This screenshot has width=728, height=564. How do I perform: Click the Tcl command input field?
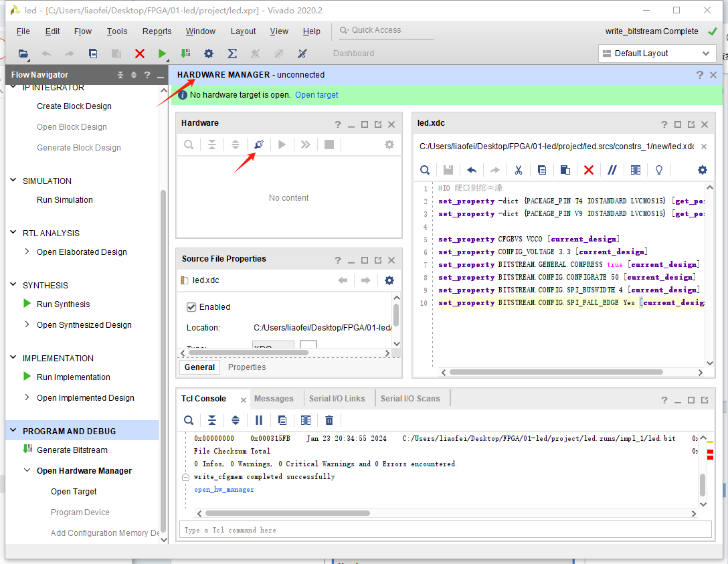[x=445, y=530]
